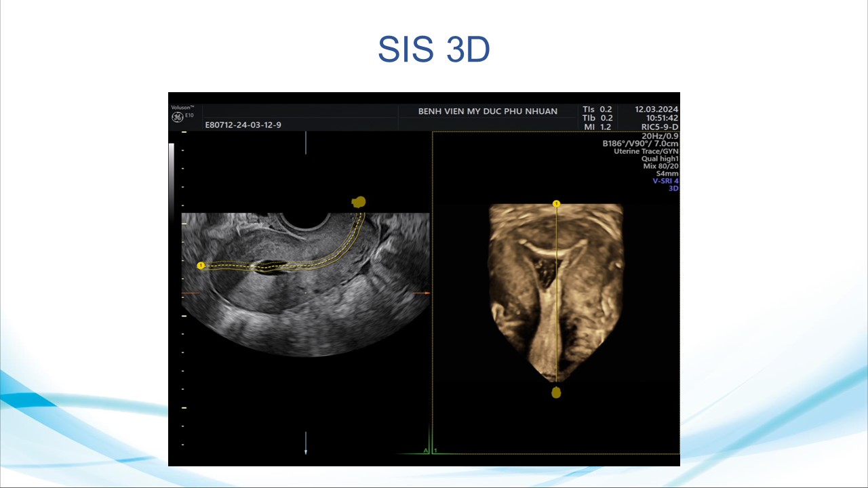Click the Uterine Trace/GYN preset text
868x488 pixels.
pos(646,151)
